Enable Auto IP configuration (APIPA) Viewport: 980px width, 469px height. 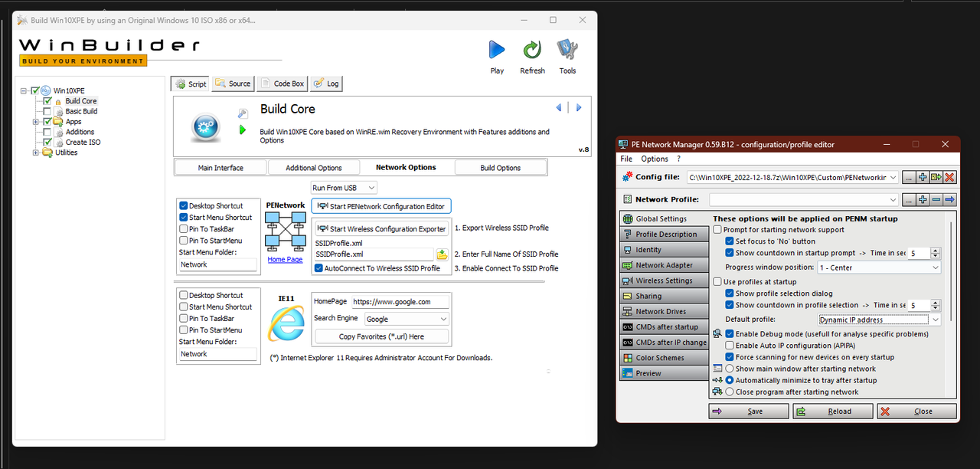pos(730,346)
